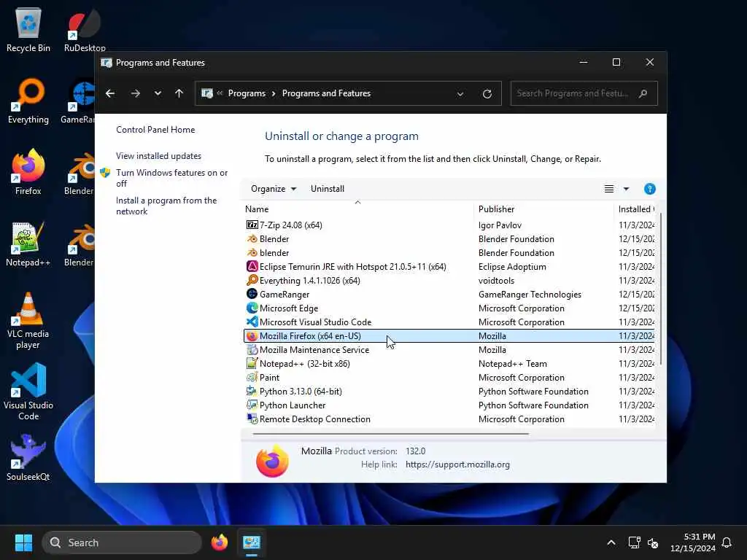This screenshot has height=560, width=747.
Task: Select the GameRanger program icon
Action: pyautogui.click(x=252, y=294)
